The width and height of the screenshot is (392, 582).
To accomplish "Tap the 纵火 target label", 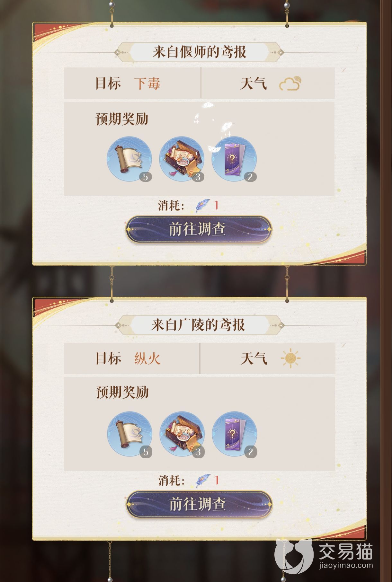I will point(147,358).
